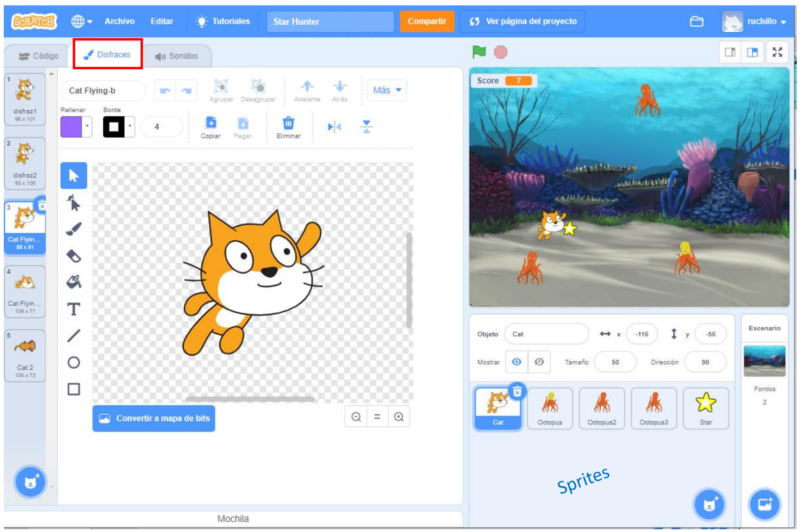Select the Text tool
The width and height of the screenshot is (800, 532).
point(74,309)
